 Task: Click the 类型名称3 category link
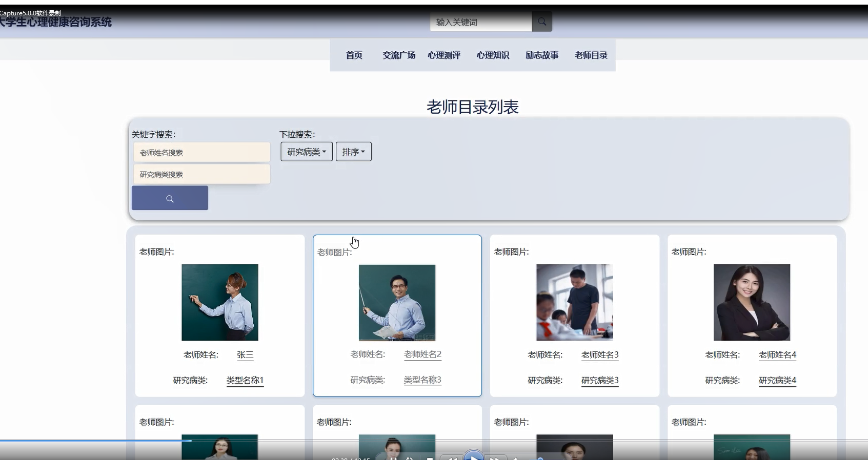(x=422, y=380)
